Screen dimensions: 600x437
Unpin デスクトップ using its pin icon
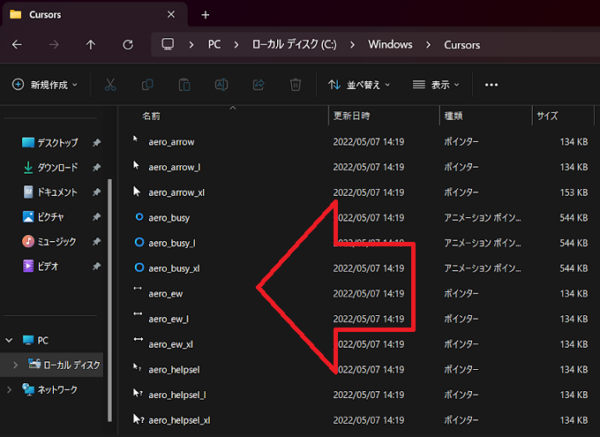(x=96, y=143)
